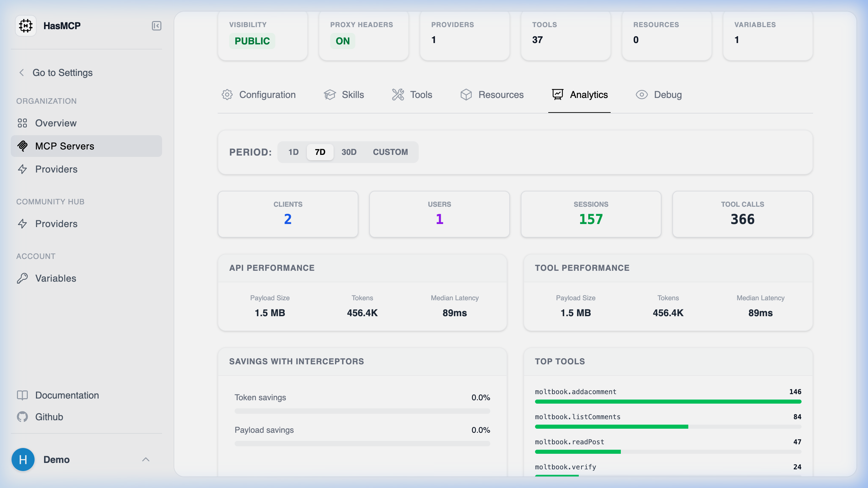Go to Settings via the back link
This screenshot has height=488, width=868.
62,73
